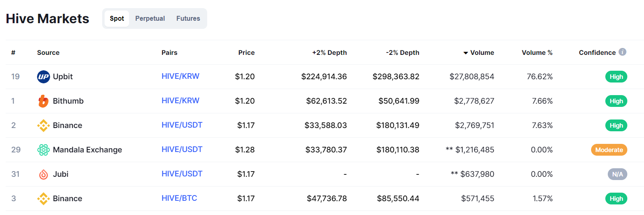Click the N/A confidence badge for Jubi

coord(617,174)
